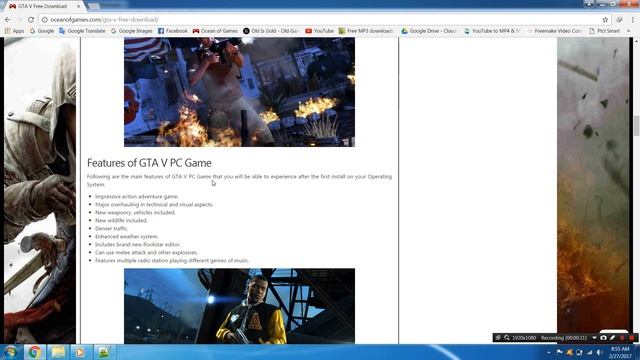Open the Ptcl Smart bookmark

604,31
